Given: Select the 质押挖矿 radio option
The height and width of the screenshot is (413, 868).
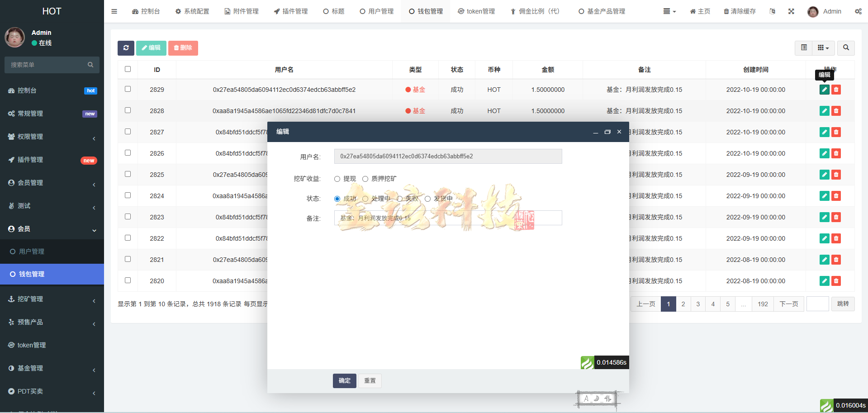Looking at the screenshot, I should 365,179.
